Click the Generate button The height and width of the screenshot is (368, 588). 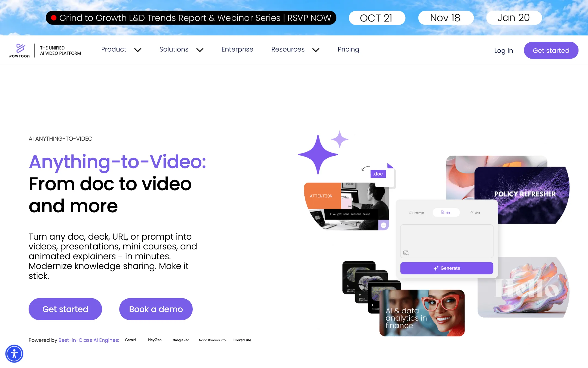(447, 268)
